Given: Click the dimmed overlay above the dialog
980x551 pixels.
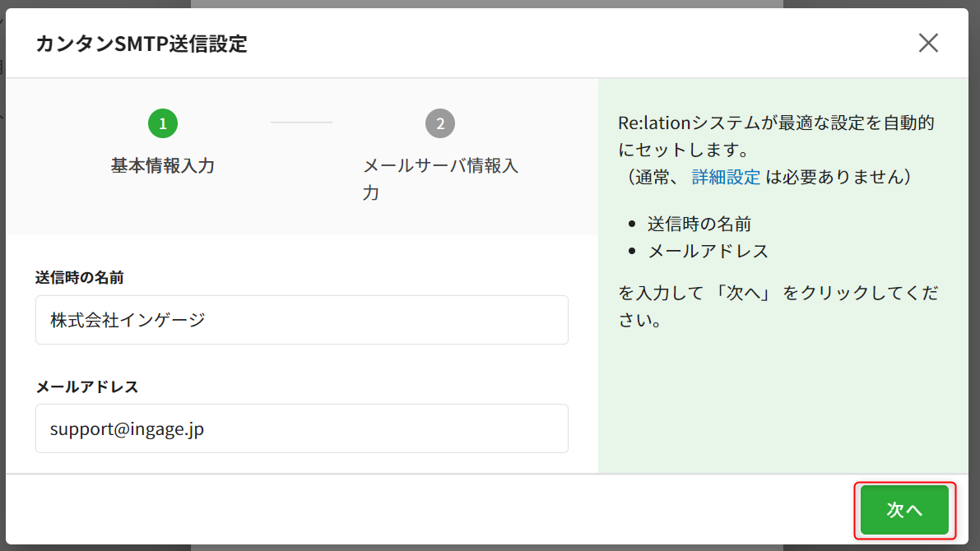Looking at the screenshot, I should point(485,3).
